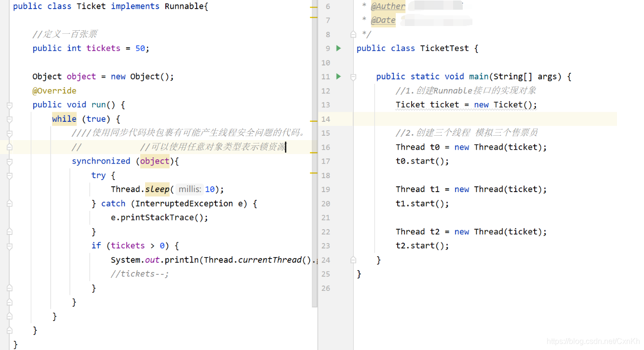644x350 pixels.
Task: Run the main method via gutter arrow
Action: 339,77
